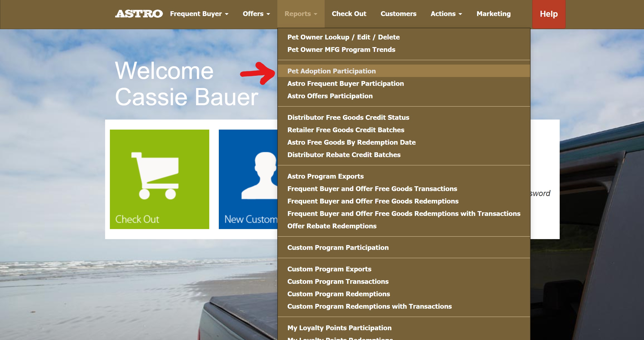This screenshot has height=340, width=644.
Task: Go to the Customers page
Action: pos(398,14)
